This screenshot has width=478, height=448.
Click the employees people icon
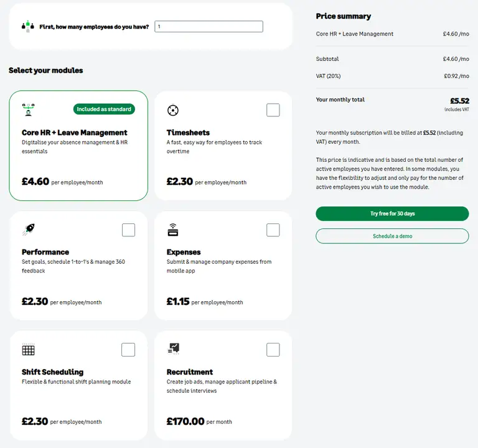(28, 26)
